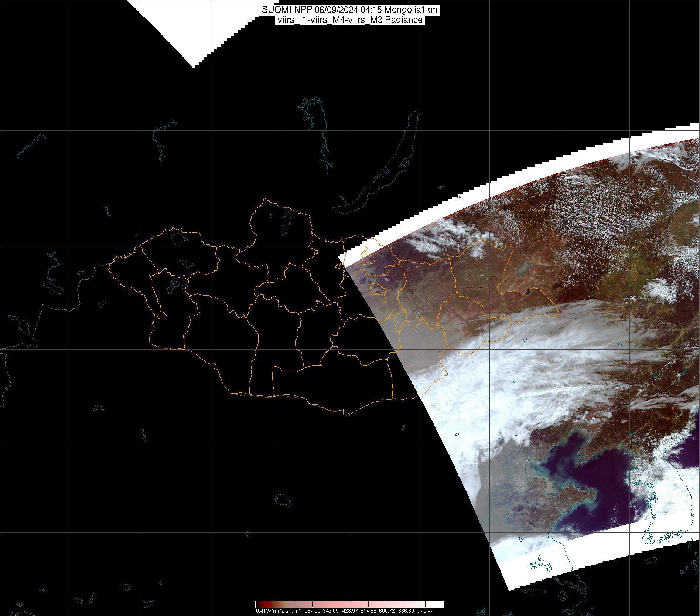Click the 772.47 value on the colorbar

425,611
